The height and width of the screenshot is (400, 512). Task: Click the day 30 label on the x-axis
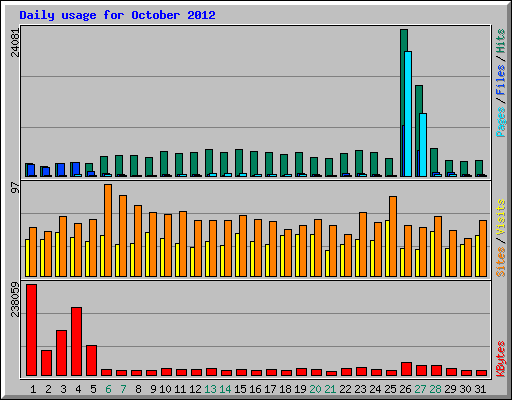(465, 389)
